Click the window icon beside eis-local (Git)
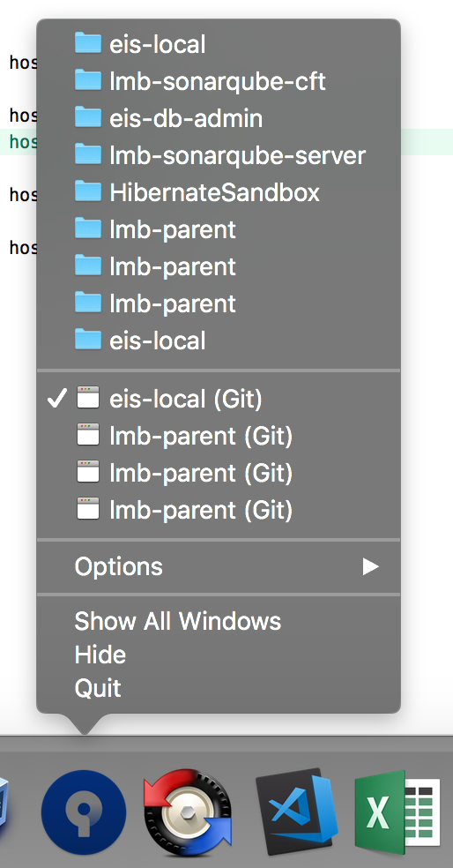This screenshot has height=868, width=453. (88, 398)
